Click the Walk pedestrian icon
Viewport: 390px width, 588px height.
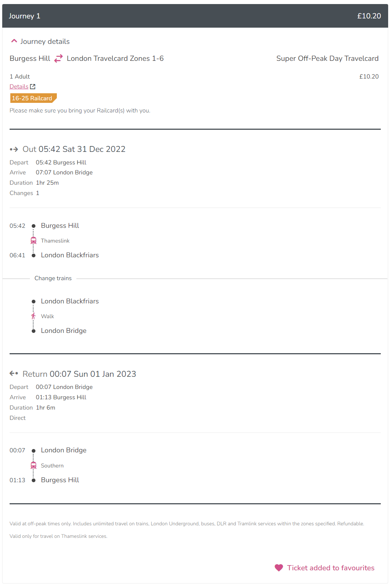click(34, 316)
